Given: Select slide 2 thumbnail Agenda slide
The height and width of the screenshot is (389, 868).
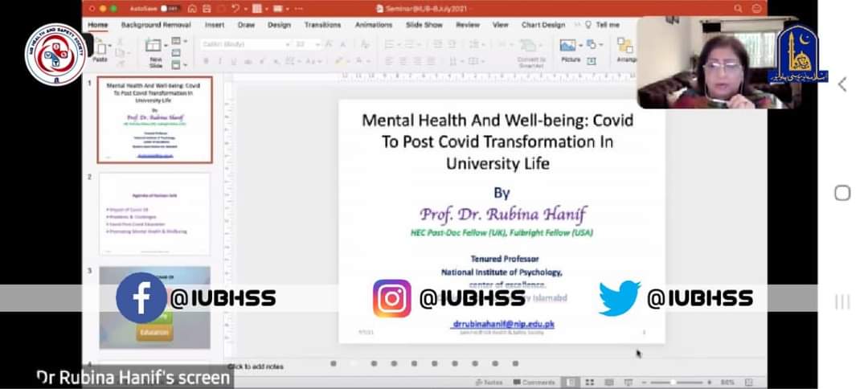Looking at the screenshot, I should coord(154,214).
